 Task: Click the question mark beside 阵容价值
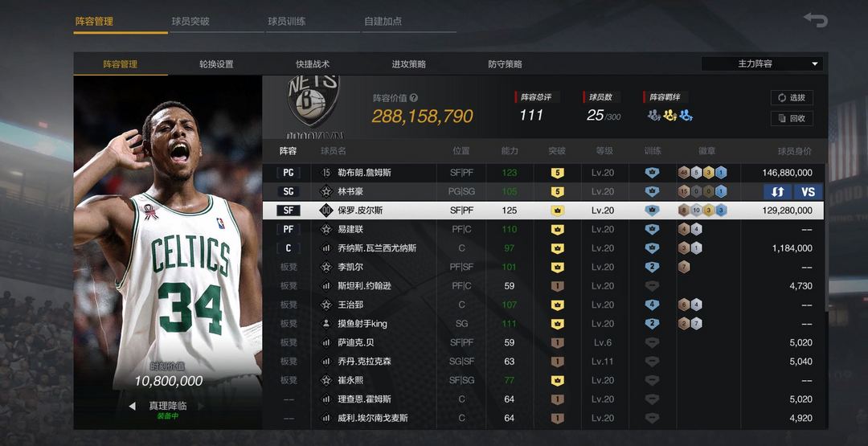tap(414, 98)
